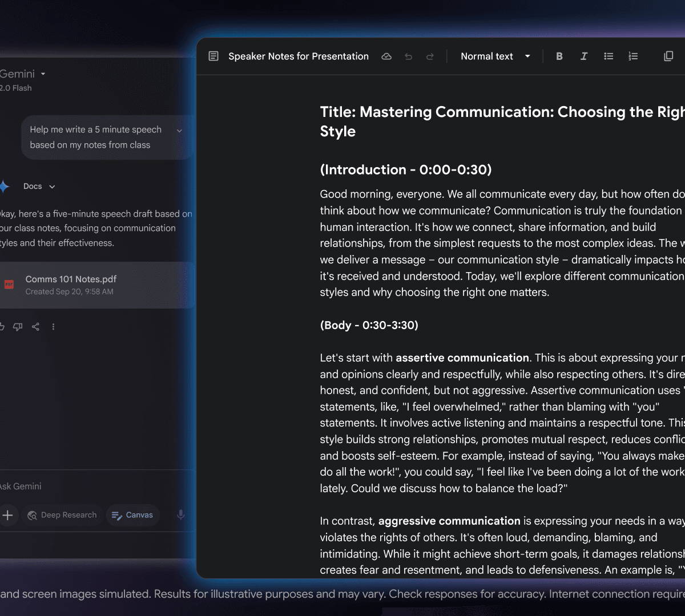
Task: Share the Gemini response
Action: click(x=35, y=327)
